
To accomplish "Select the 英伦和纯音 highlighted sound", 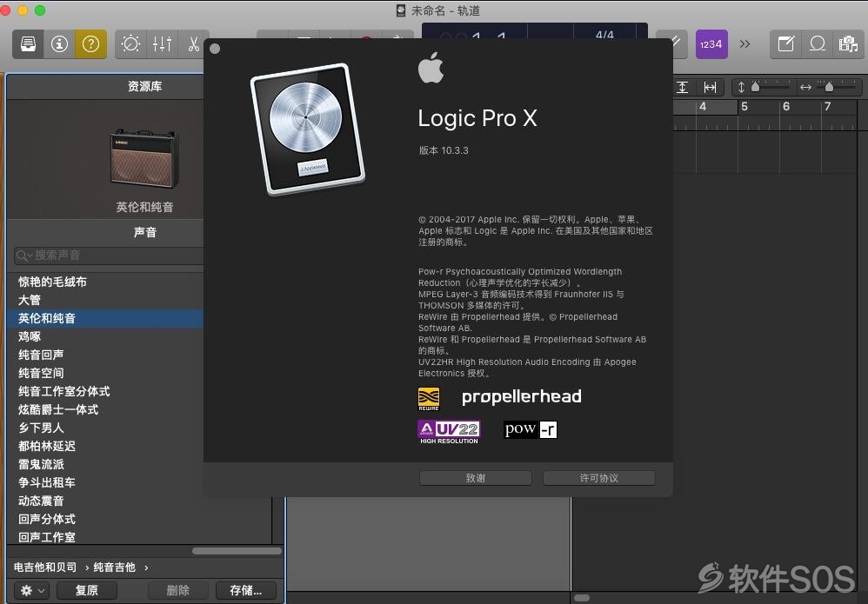I will [x=105, y=318].
